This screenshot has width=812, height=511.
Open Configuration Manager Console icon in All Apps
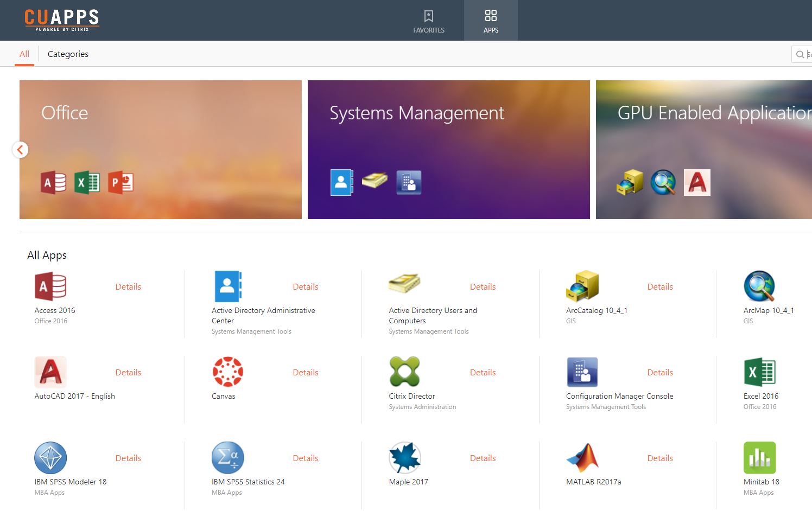pyautogui.click(x=582, y=372)
